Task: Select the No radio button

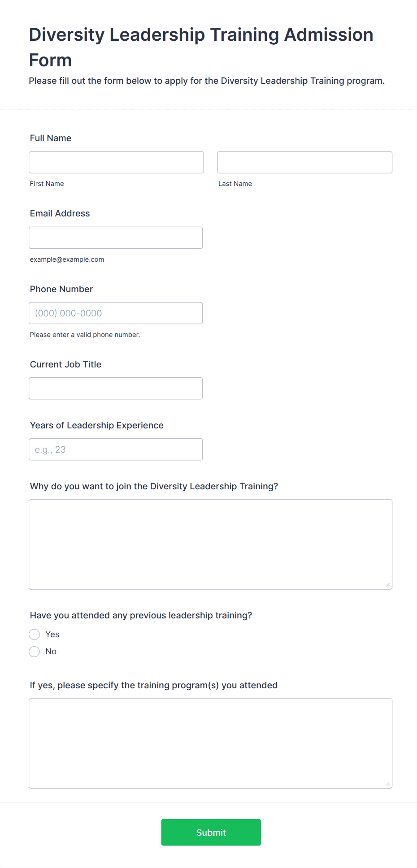Action: pos(35,652)
